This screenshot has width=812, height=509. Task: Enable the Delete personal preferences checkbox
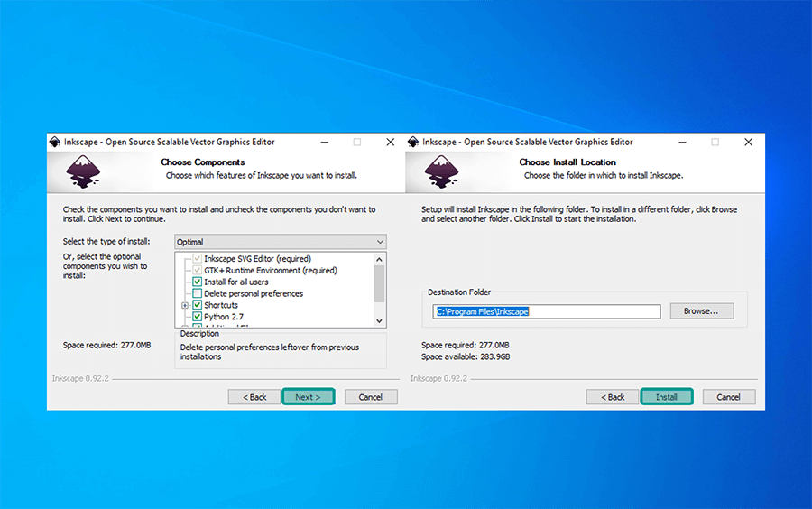[x=198, y=293]
